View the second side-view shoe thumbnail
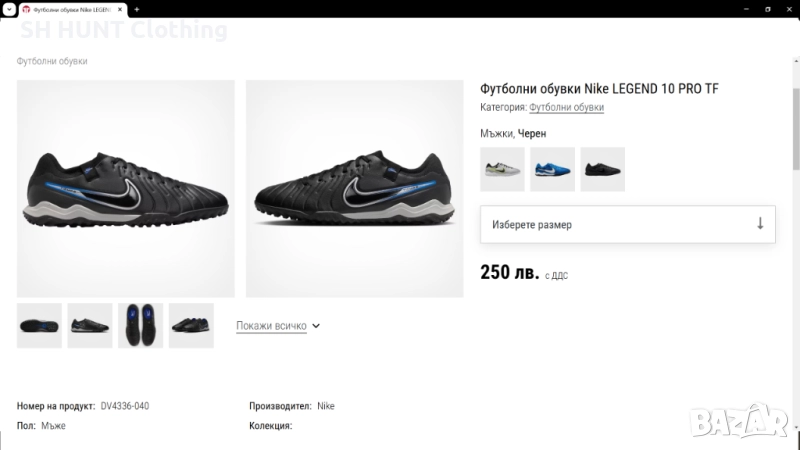 point(90,325)
